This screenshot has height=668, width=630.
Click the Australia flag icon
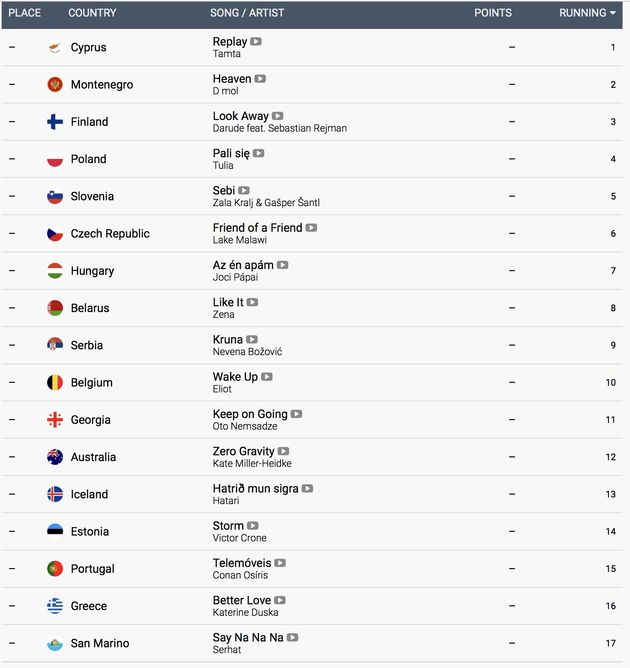pyautogui.click(x=55, y=457)
